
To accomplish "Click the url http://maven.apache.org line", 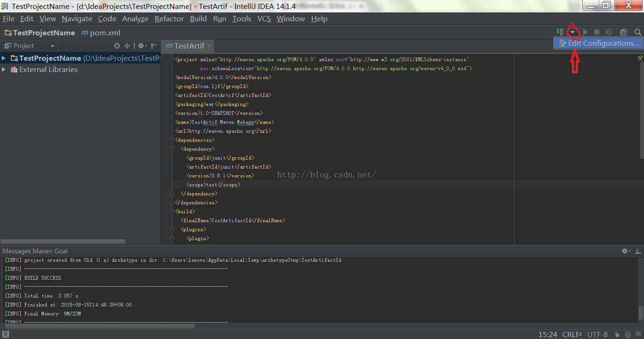I will [x=223, y=131].
